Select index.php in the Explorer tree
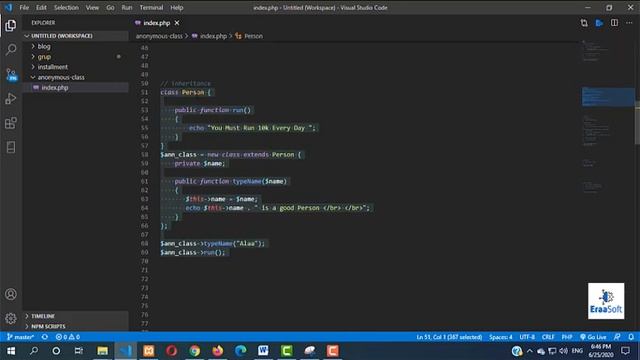 [x=76, y=87]
